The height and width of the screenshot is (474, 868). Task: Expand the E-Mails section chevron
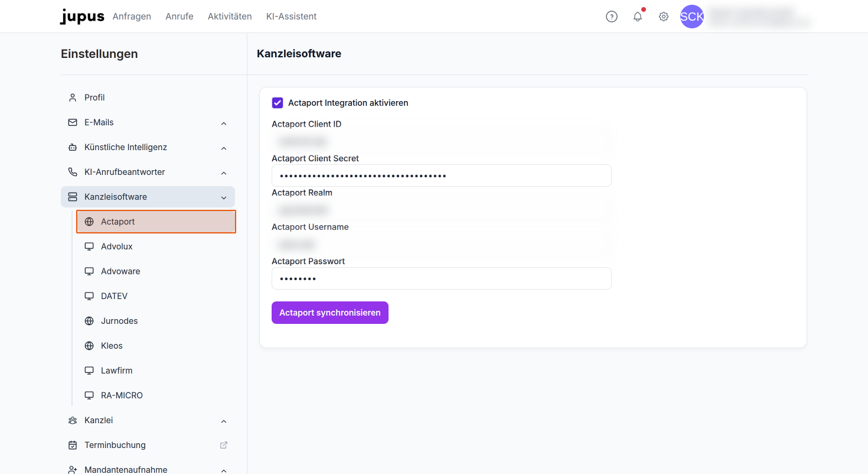tap(224, 123)
